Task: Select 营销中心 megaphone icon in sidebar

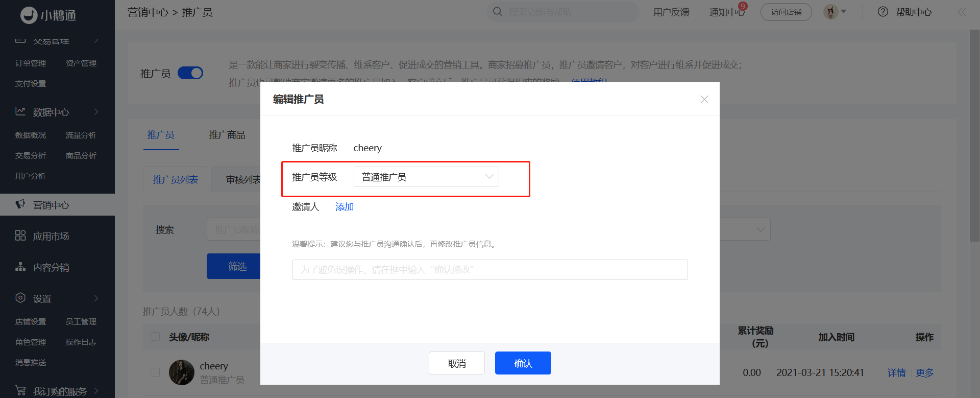Action: tap(20, 204)
